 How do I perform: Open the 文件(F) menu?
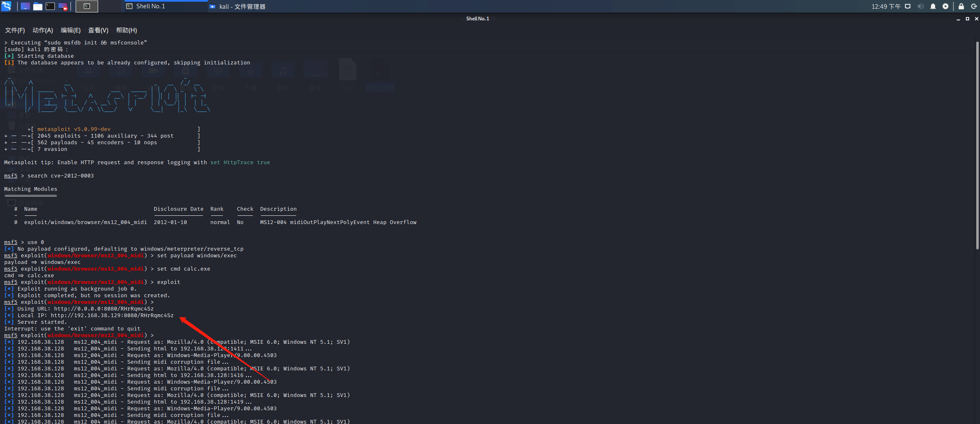coord(15,30)
